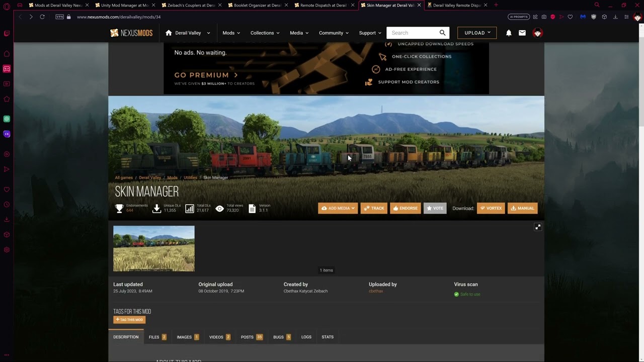The image size is (644, 362).
Task: Bookmark page with toolbar heart icon
Action: point(570,17)
